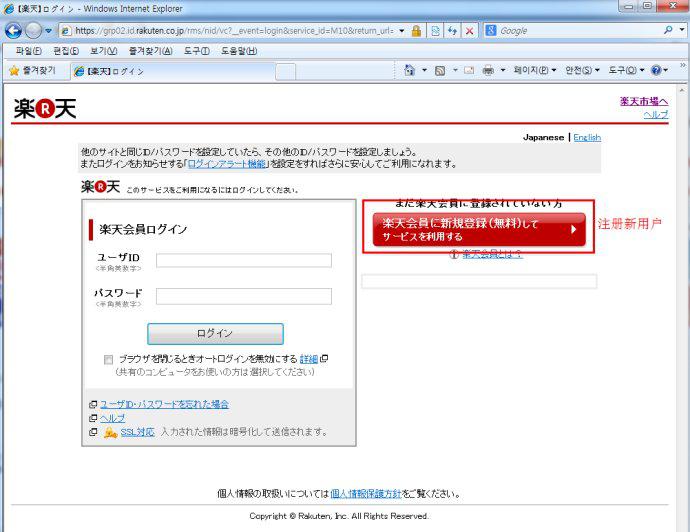Click the compatibility view page icon
The width and height of the screenshot is (690, 532).
435,31
